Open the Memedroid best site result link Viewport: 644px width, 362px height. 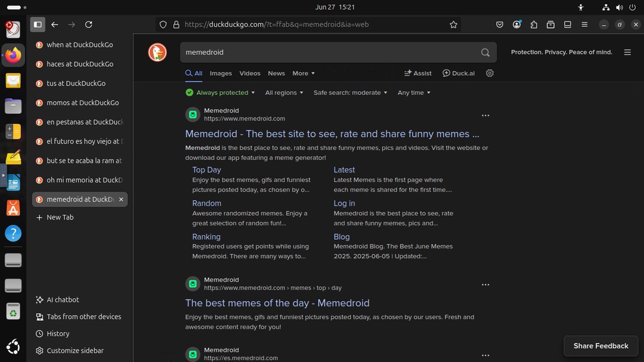[x=332, y=134]
